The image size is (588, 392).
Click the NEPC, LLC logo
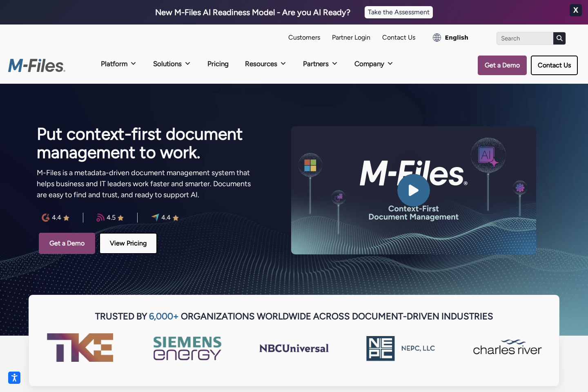(x=401, y=348)
